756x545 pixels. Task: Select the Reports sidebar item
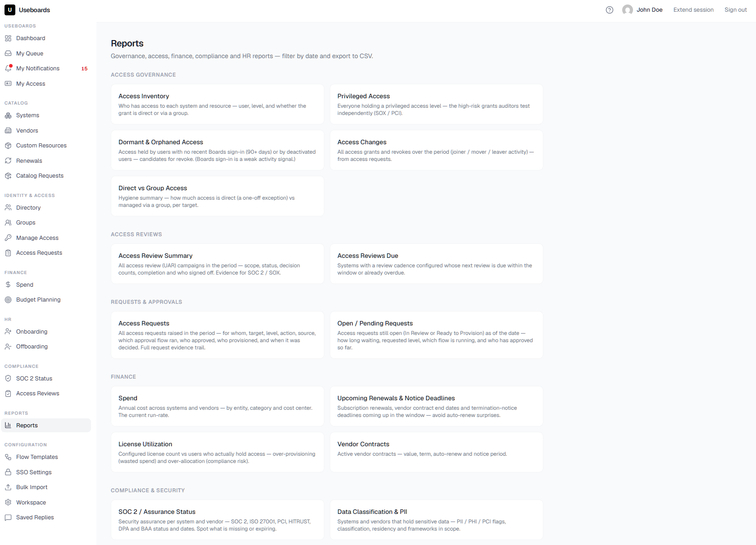pyautogui.click(x=46, y=425)
